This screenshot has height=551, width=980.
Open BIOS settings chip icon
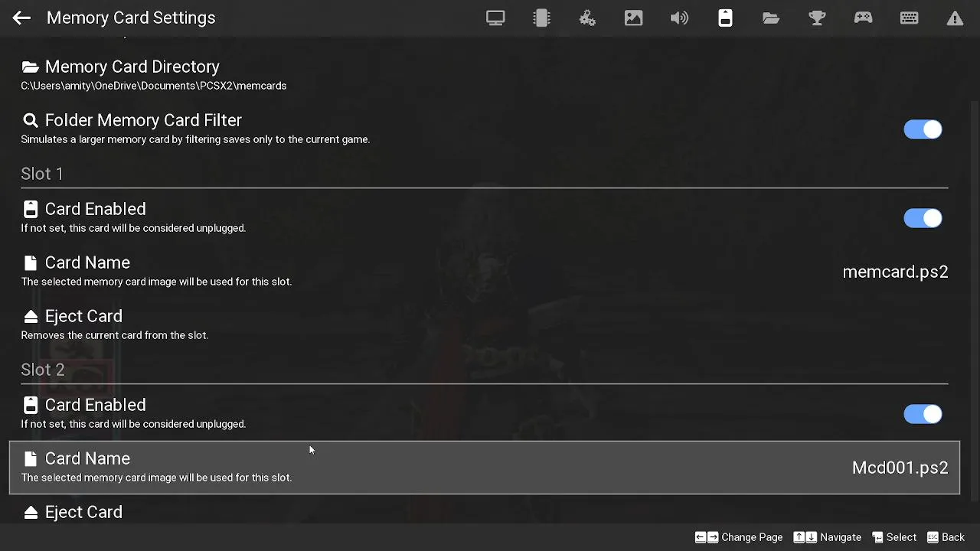coord(541,18)
